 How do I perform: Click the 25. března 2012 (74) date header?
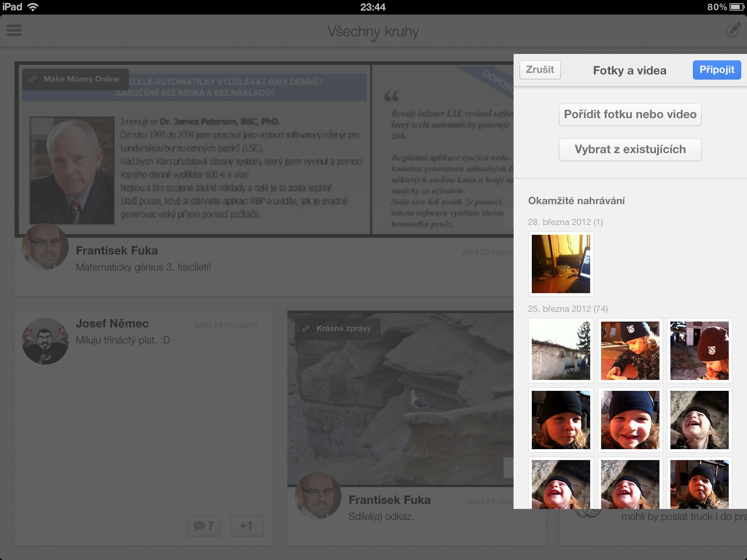click(x=568, y=309)
